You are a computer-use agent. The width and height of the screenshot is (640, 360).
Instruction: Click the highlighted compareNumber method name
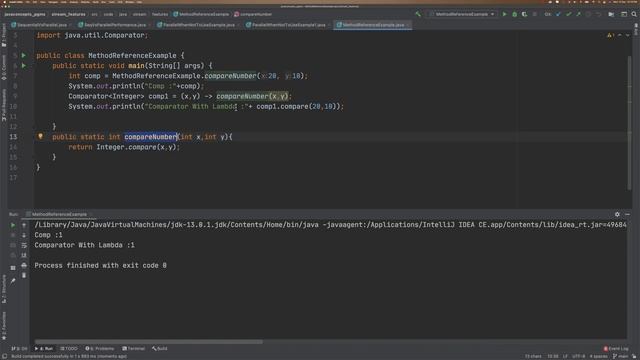[x=151, y=137]
